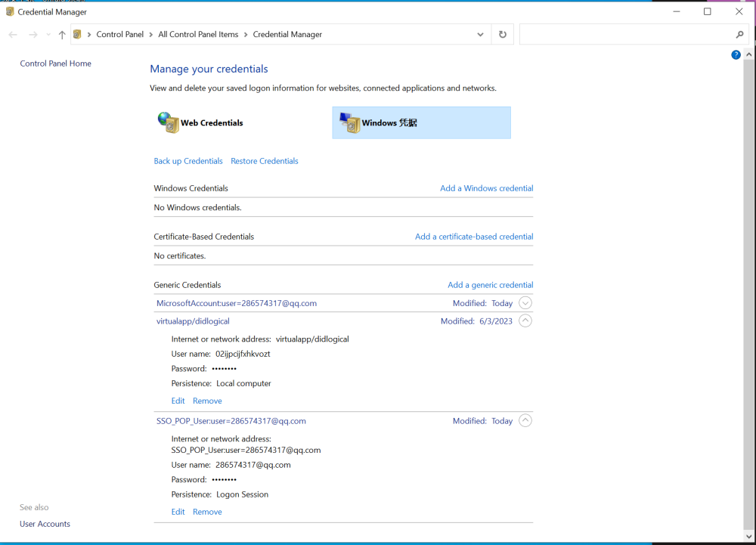Click the Credential Manager title bar icon
Image resolution: width=756 pixels, height=545 pixels.
(10, 11)
